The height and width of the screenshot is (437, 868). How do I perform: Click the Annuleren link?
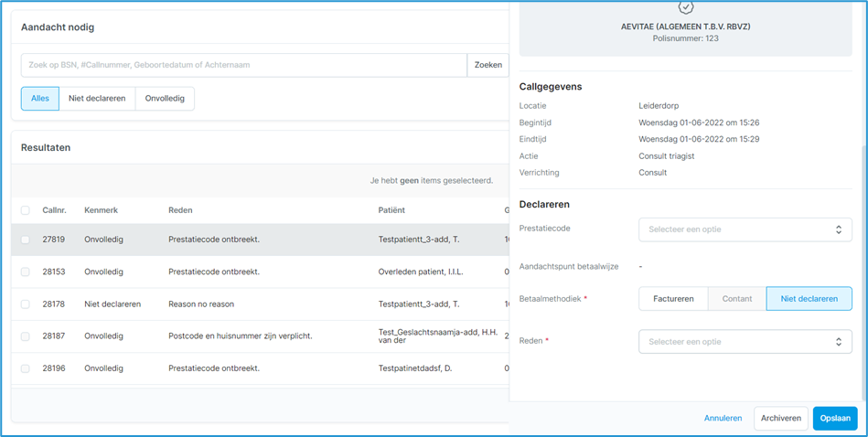723,418
